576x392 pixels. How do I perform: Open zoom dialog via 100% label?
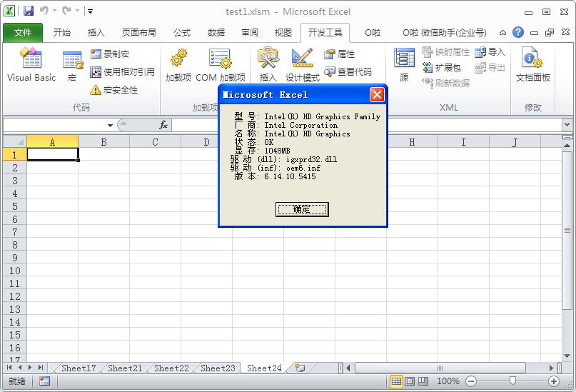click(x=448, y=381)
